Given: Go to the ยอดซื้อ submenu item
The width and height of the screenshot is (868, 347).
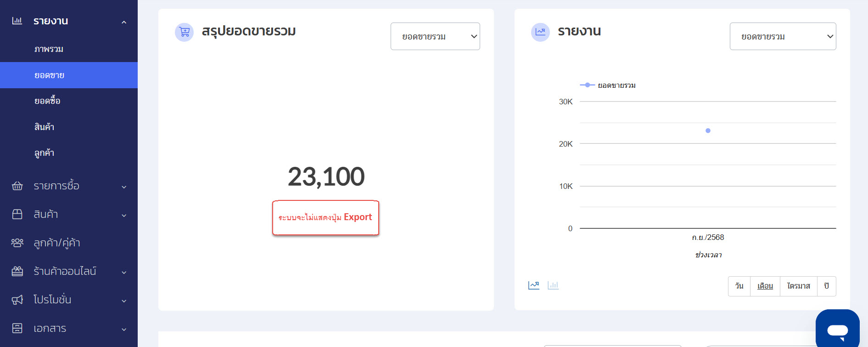Looking at the screenshot, I should pos(47,101).
